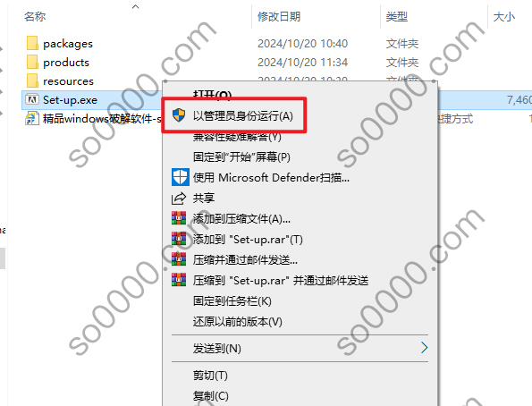Choose 剪切(T) in the context menu
Viewport: 532px width, 406px height.
pos(210,376)
